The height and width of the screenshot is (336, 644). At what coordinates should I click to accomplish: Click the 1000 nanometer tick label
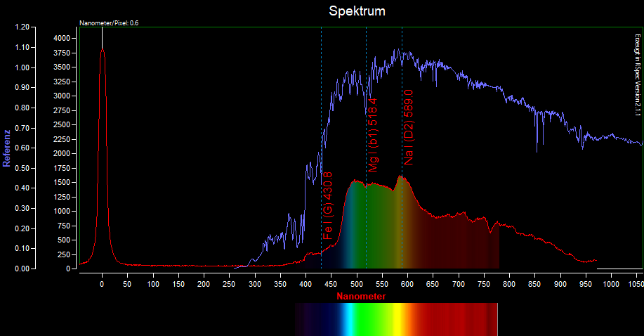tap(611, 284)
